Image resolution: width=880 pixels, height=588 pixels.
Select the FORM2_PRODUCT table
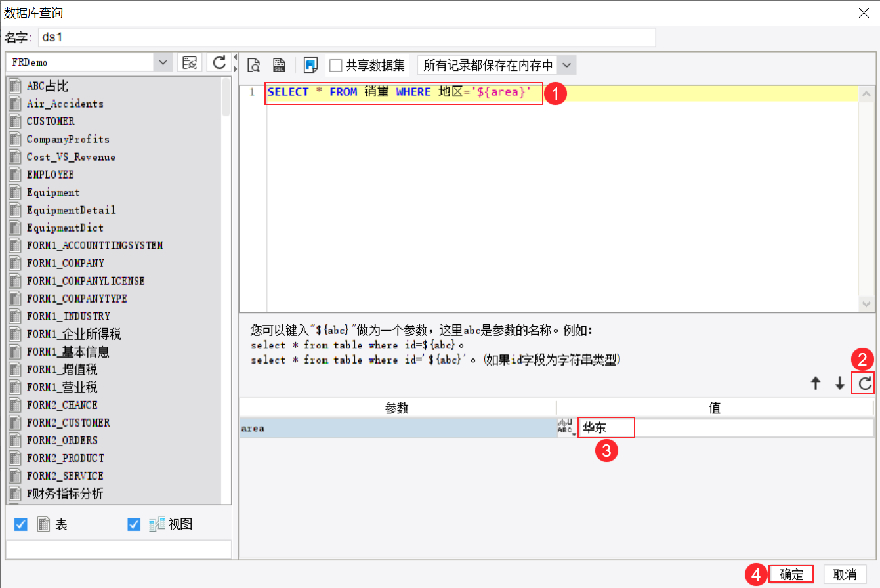coord(65,458)
